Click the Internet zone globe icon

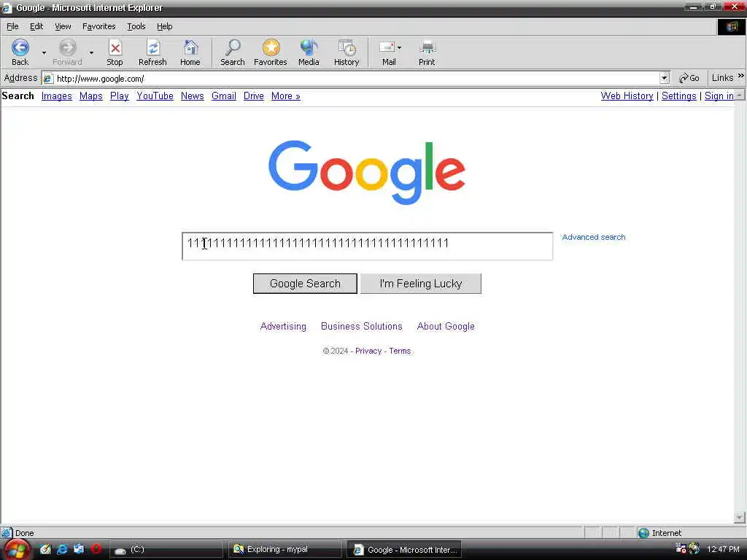643,533
